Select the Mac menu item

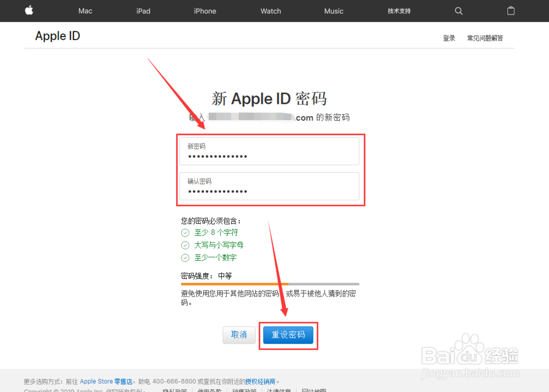(x=85, y=11)
